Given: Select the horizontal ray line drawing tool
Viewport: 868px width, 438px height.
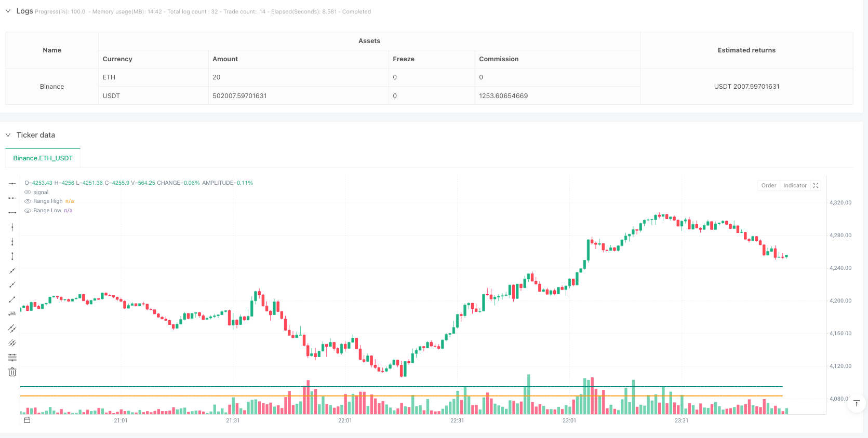Looking at the screenshot, I should point(12,198).
